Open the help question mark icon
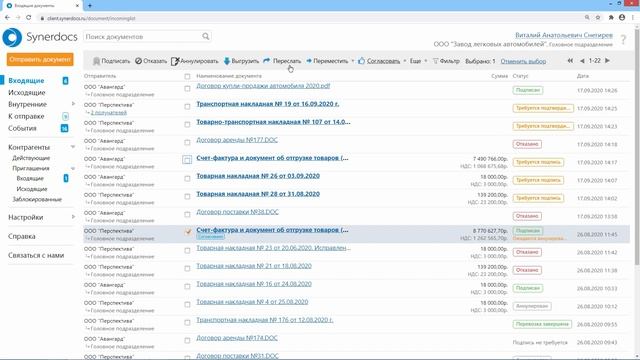 pos(623,40)
